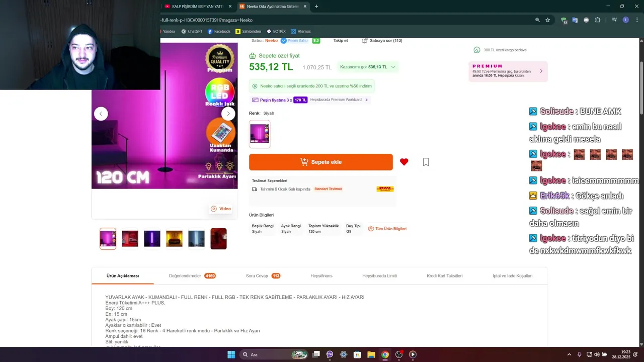Image resolution: width=644 pixels, height=362 pixels.
Task: Click the address bar URL field
Action: click(x=346, y=20)
